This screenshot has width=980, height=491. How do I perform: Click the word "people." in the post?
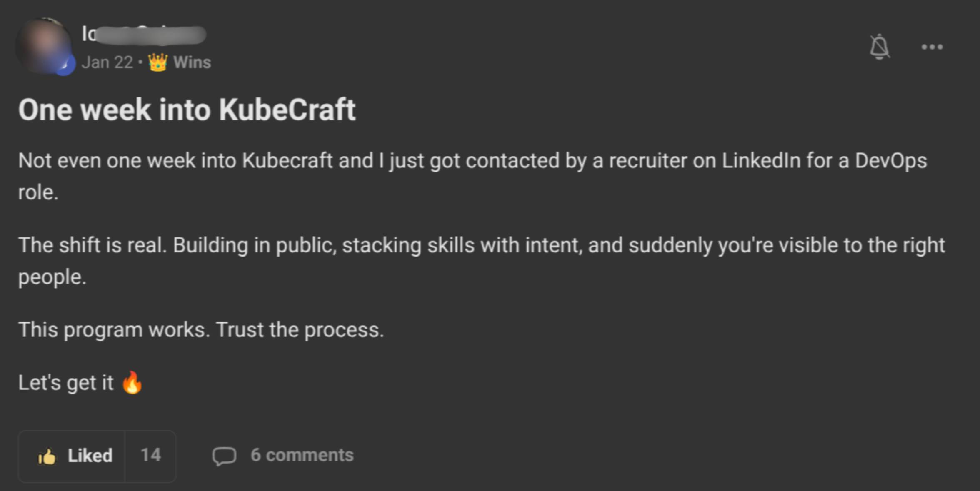52,277
